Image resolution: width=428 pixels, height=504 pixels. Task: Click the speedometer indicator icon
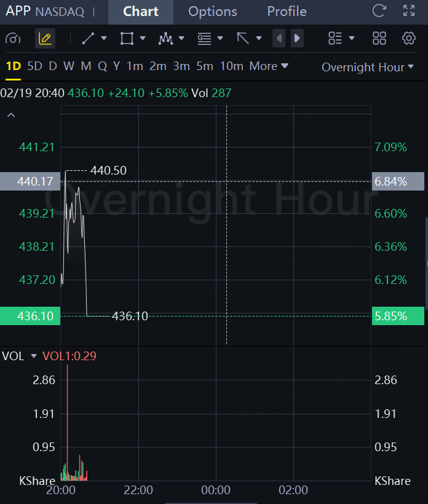pos(12,39)
